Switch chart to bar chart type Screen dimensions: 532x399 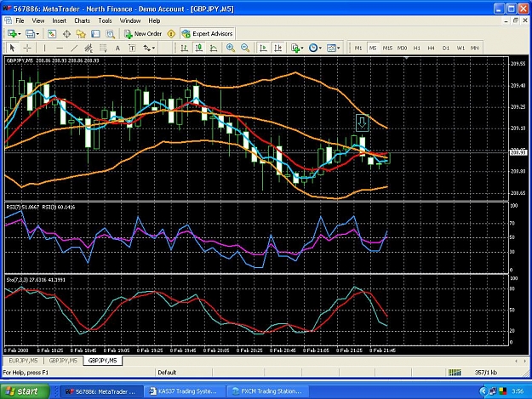[x=184, y=48]
